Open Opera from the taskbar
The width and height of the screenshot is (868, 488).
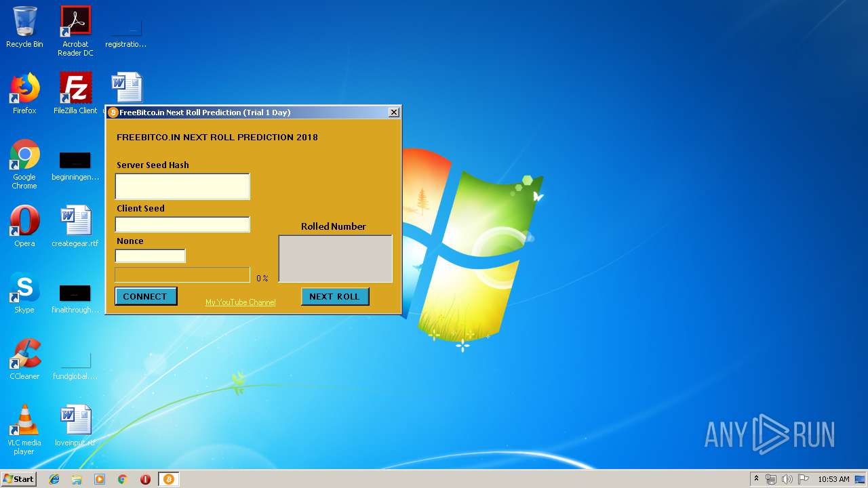pyautogui.click(x=145, y=479)
